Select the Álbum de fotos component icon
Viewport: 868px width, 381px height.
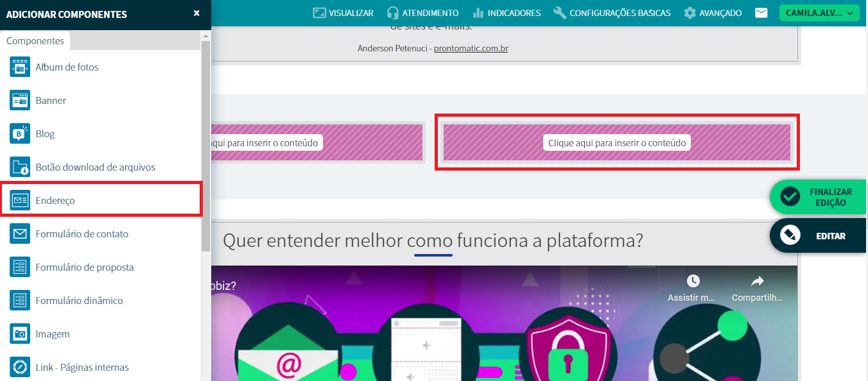point(20,67)
